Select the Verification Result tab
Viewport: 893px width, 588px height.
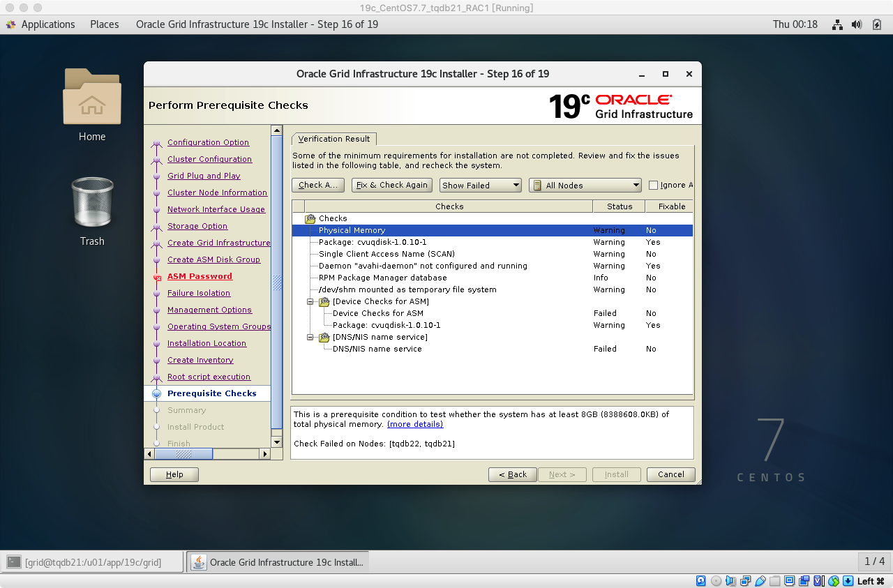(334, 139)
